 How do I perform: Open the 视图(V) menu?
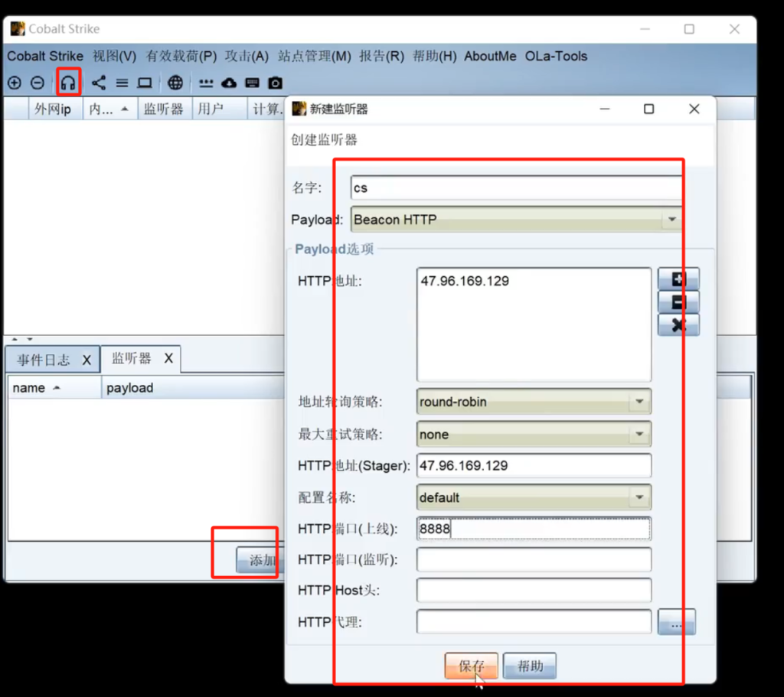click(115, 56)
